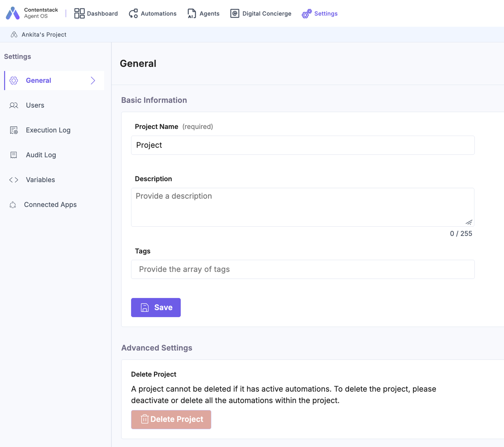Click the Execution Log icon

pos(14,130)
